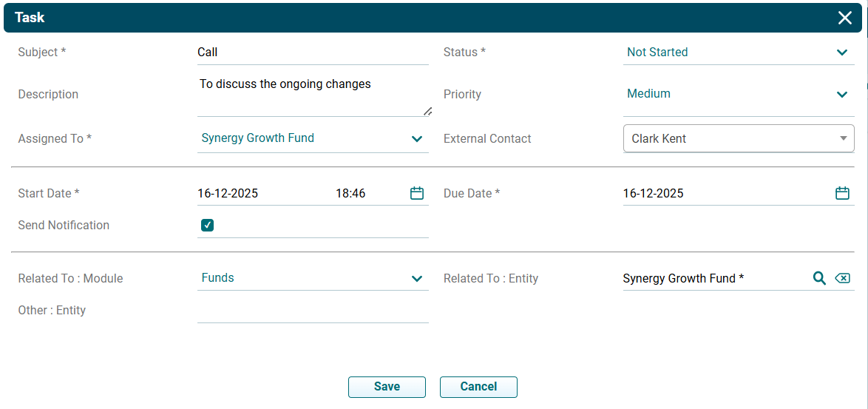Open the Priority dropdown
The width and height of the screenshot is (868, 409).
coord(841,94)
